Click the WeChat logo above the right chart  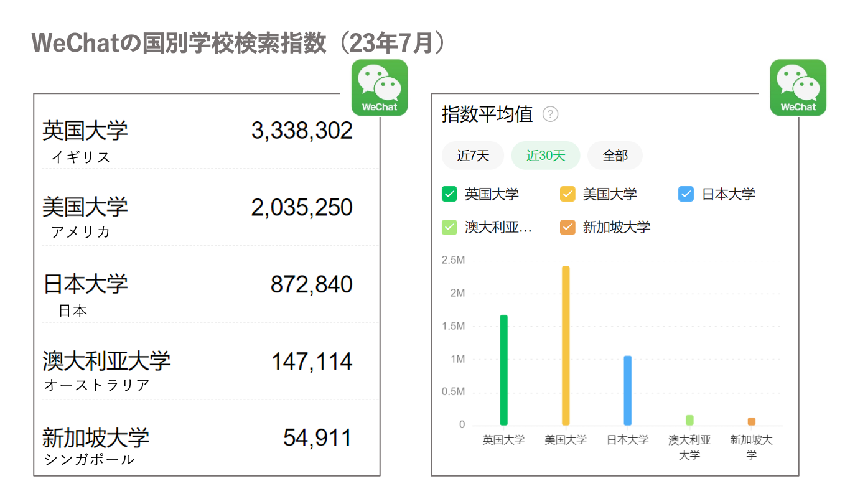tap(798, 88)
